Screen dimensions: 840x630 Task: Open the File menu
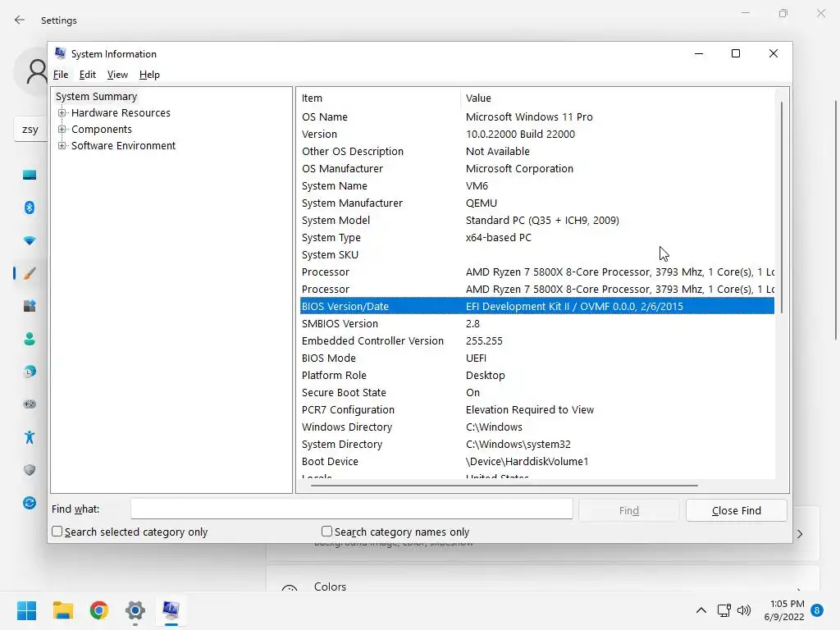(61, 75)
